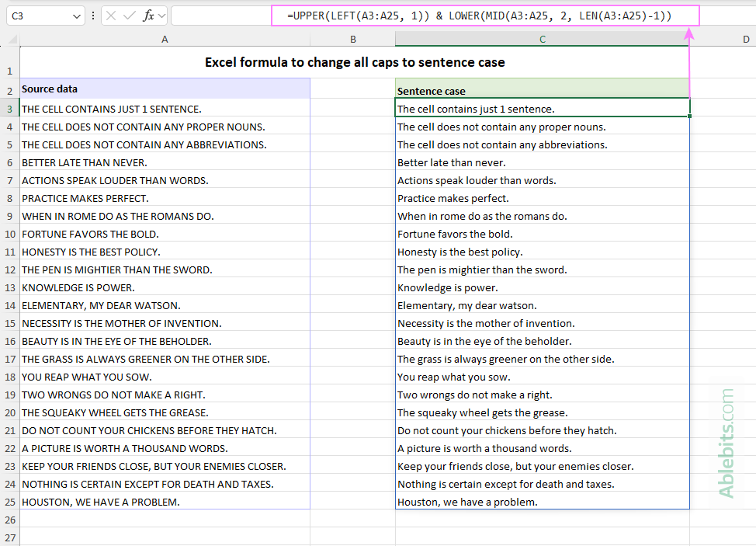Image resolution: width=756 pixels, height=546 pixels.
Task: Select cell 'THE CELL DOES NOT CONTAIN ANY PROPER NOUNS.'
Action: (165, 127)
